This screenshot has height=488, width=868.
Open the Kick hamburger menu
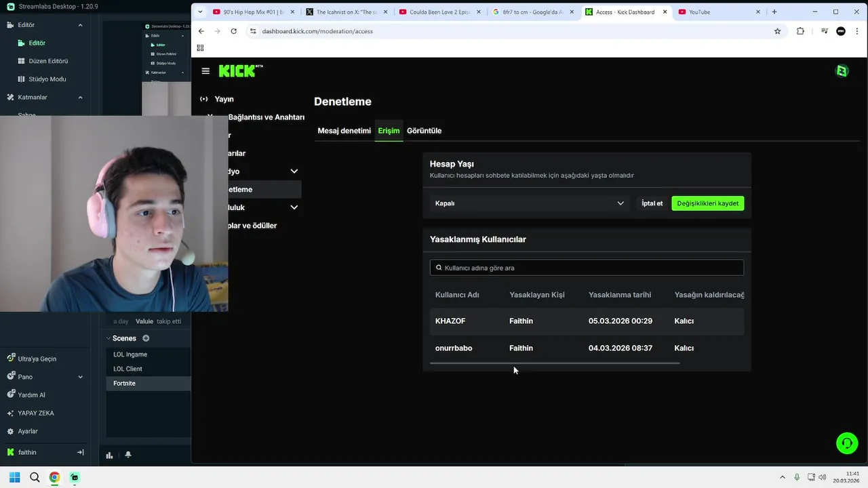coord(205,71)
